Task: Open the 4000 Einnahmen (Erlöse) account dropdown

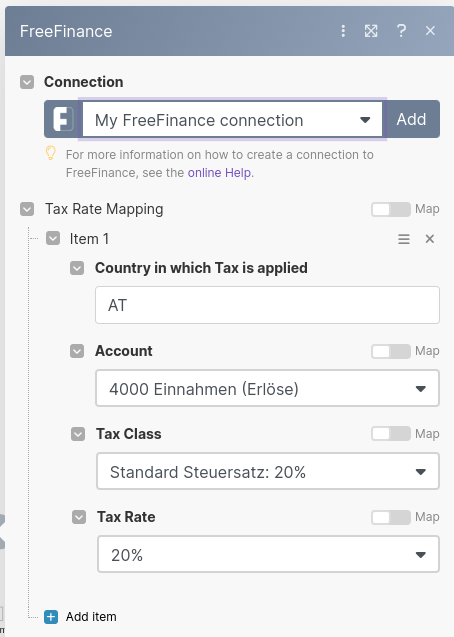Action: 267,388
